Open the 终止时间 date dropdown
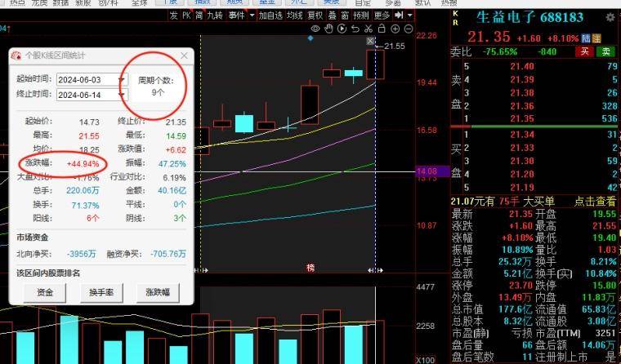The height and width of the screenshot is (364, 621). point(123,95)
